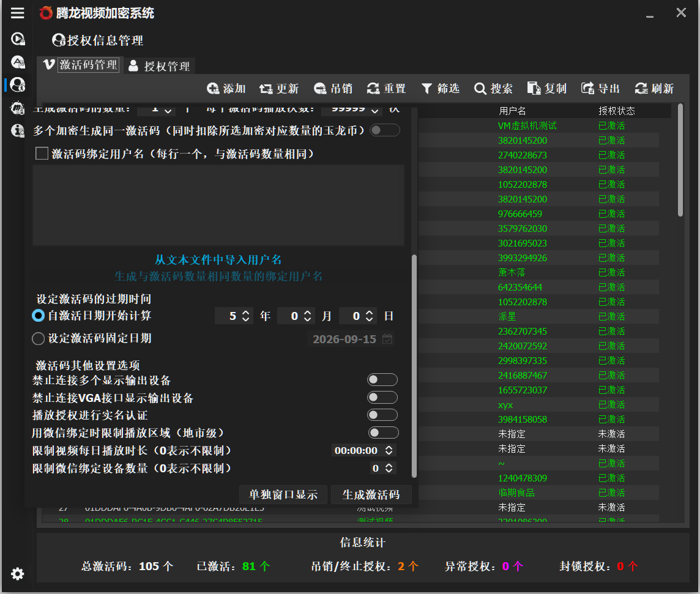Click the 更新 update toolbar icon
Image resolution: width=700 pixels, height=594 pixels.
(x=266, y=88)
